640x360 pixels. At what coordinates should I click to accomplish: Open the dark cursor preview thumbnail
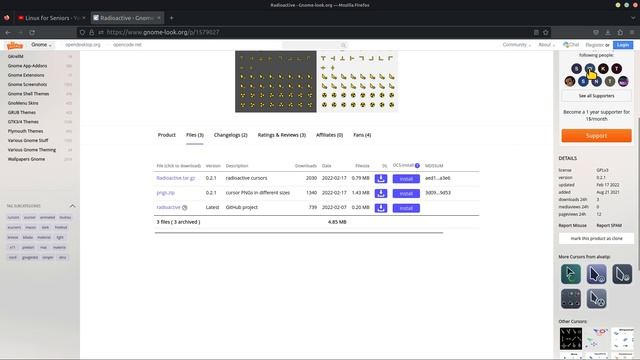coord(276,81)
